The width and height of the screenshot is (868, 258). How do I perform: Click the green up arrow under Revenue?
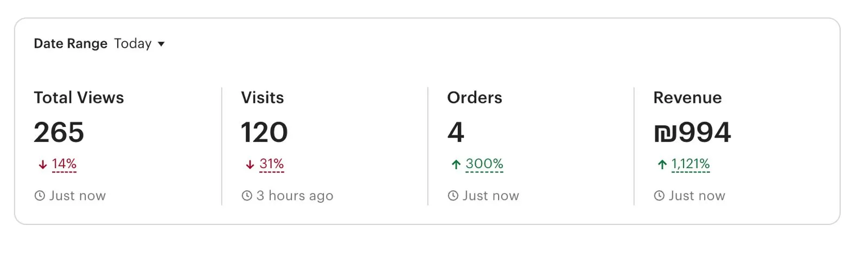pyautogui.click(x=662, y=165)
